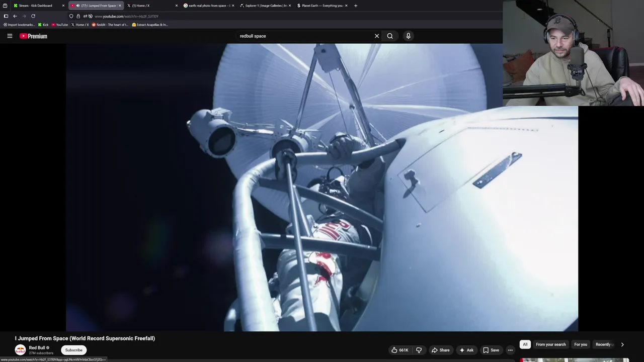Click the YouTube Premium logo

tap(33, 36)
